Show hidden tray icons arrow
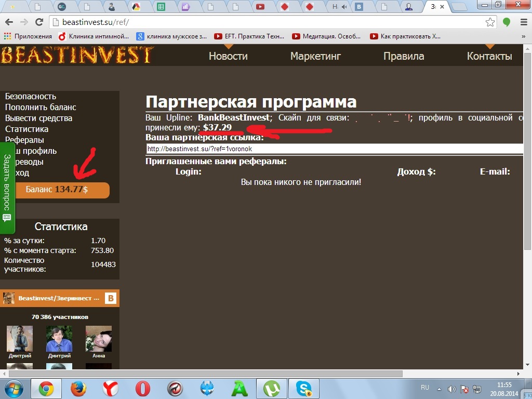Screen dimensions: 532x399 pyautogui.click(x=440, y=389)
